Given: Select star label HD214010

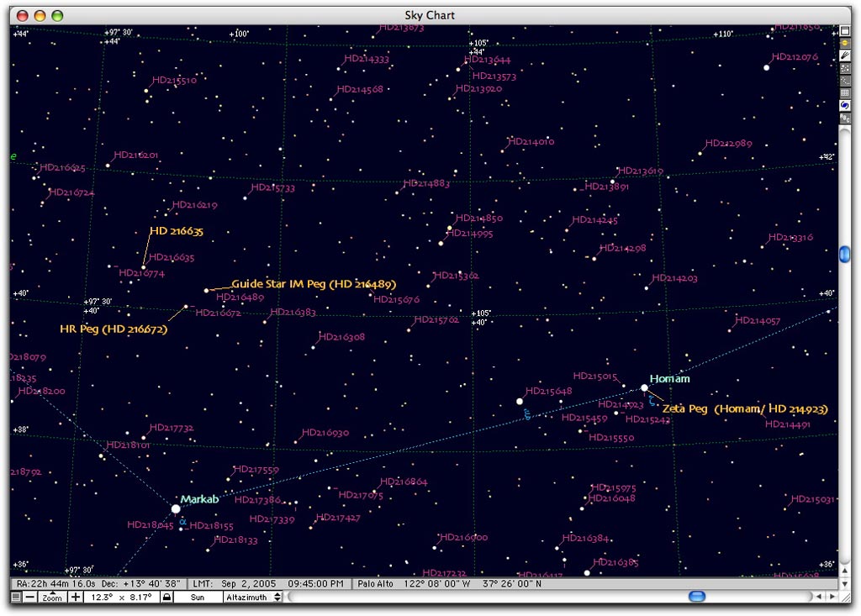Looking at the screenshot, I should pyautogui.click(x=531, y=142).
